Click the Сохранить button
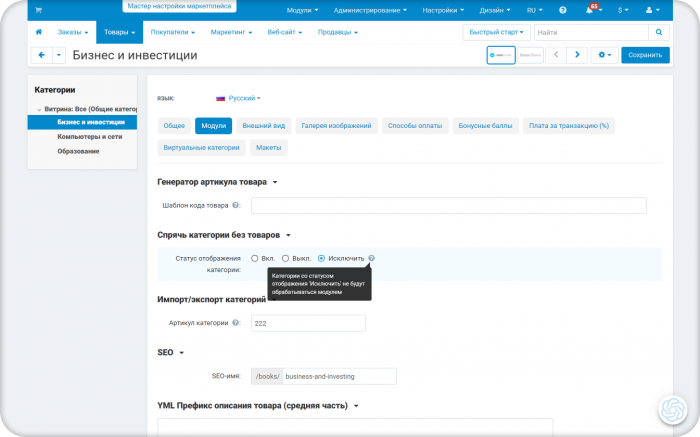The height and width of the screenshot is (437, 700). (x=645, y=55)
